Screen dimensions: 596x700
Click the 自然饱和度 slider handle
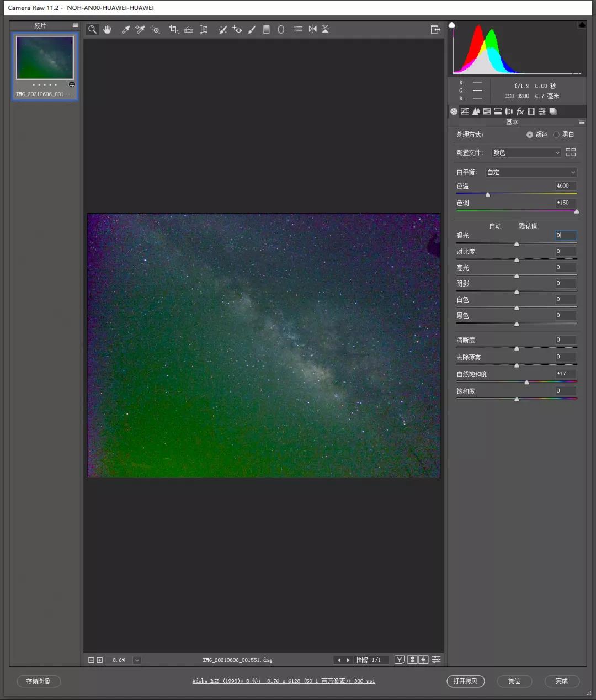pos(526,382)
